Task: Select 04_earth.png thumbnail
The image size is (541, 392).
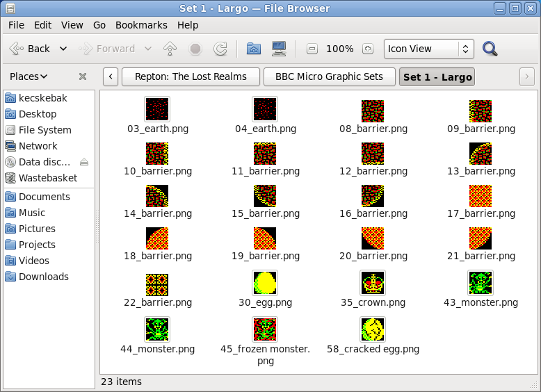Action: (x=265, y=109)
